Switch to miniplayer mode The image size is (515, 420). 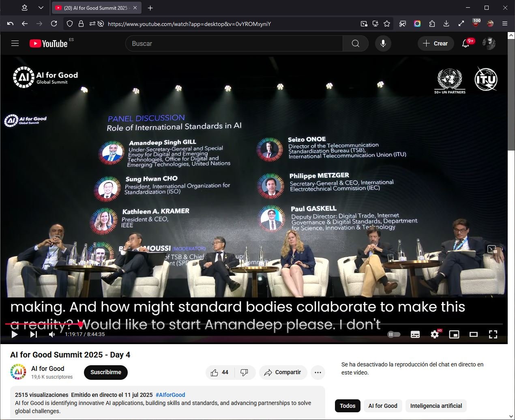454,334
